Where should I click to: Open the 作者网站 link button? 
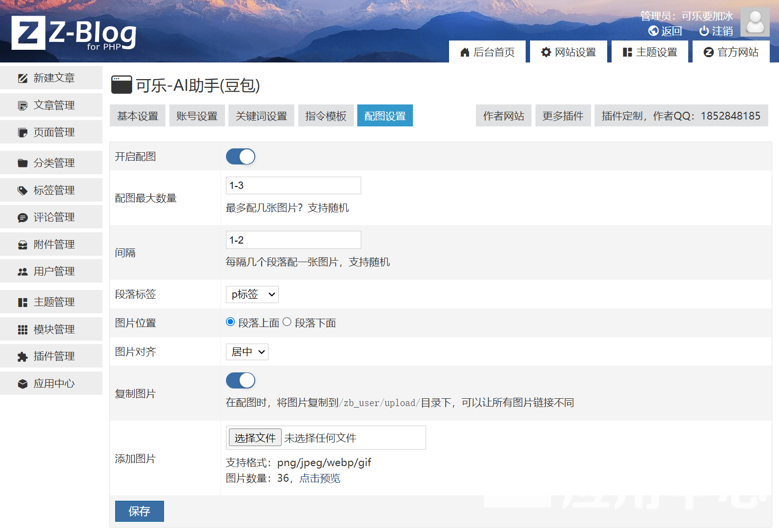pyautogui.click(x=504, y=116)
